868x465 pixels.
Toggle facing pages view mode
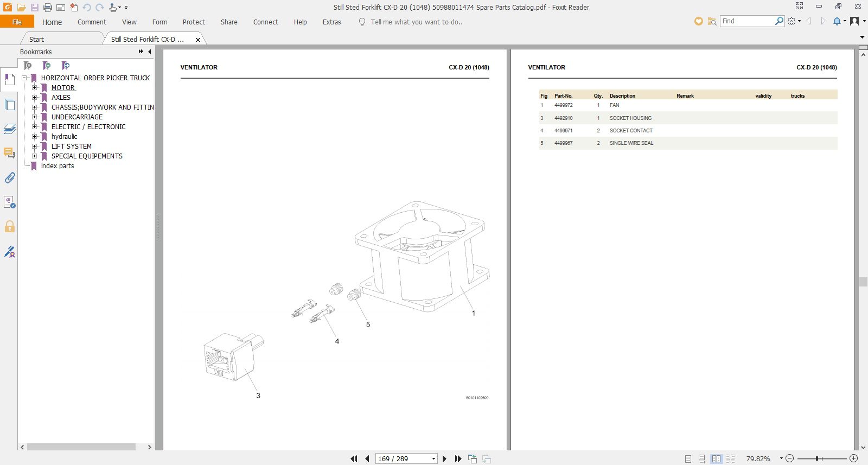(716, 458)
